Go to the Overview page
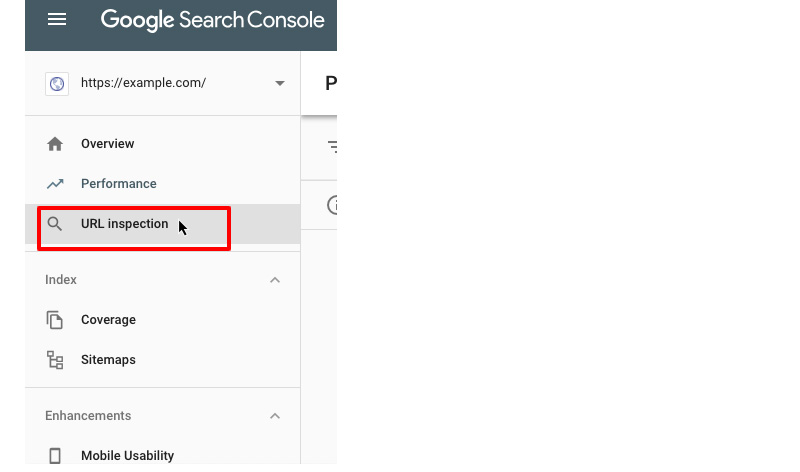This screenshot has width=800, height=472. [108, 144]
